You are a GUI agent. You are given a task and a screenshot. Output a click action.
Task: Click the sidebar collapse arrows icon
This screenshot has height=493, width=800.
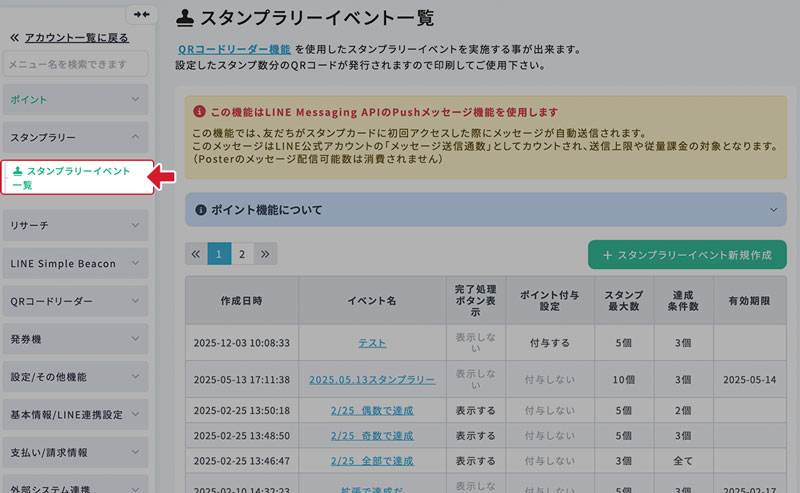pos(141,14)
